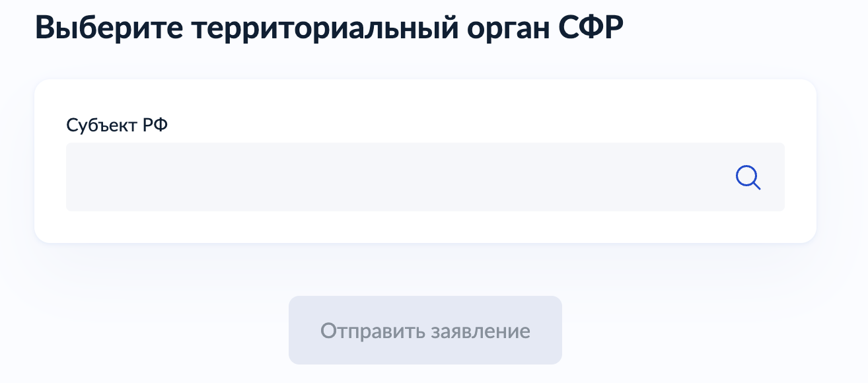Start region search via the lens icon
The image size is (868, 383).
(x=748, y=178)
